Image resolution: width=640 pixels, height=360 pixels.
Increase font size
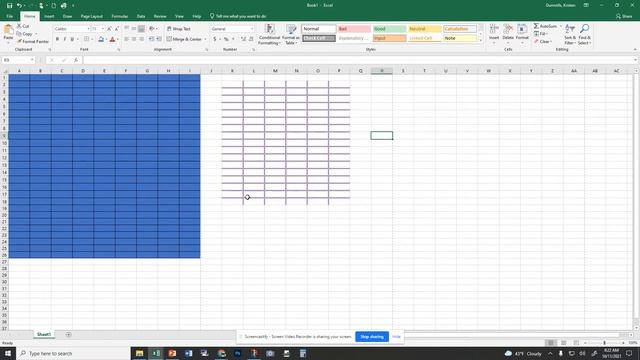pos(109,29)
